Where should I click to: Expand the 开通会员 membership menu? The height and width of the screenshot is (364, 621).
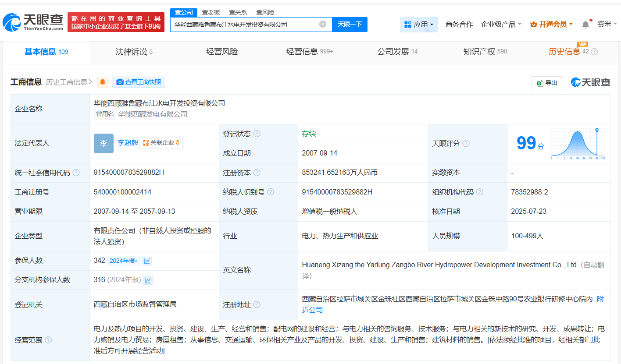coord(551,25)
